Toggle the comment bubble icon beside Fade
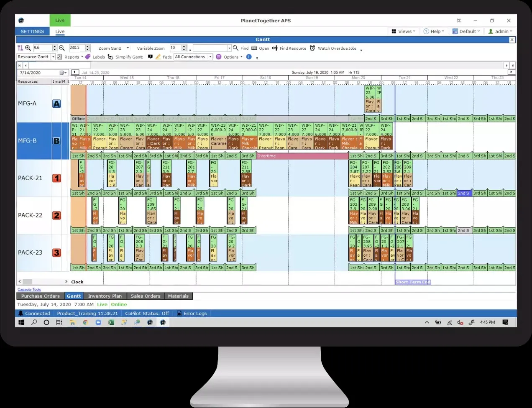The image size is (532, 408). click(x=150, y=57)
